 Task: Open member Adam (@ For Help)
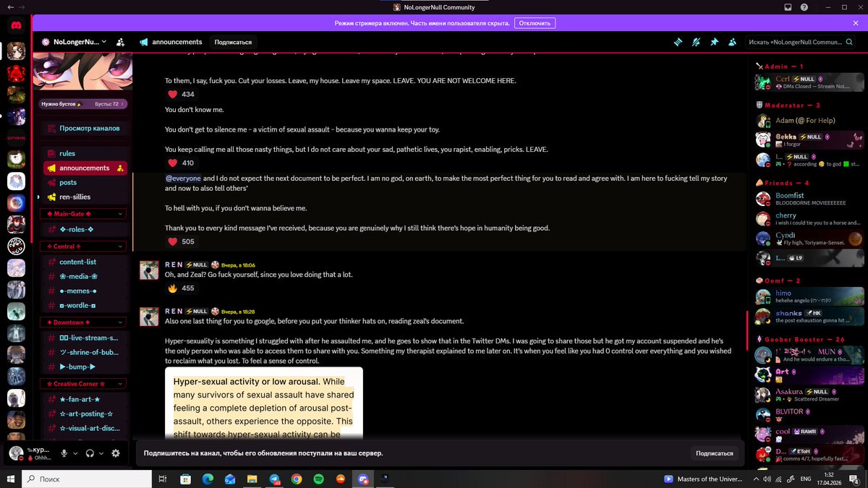point(808,121)
